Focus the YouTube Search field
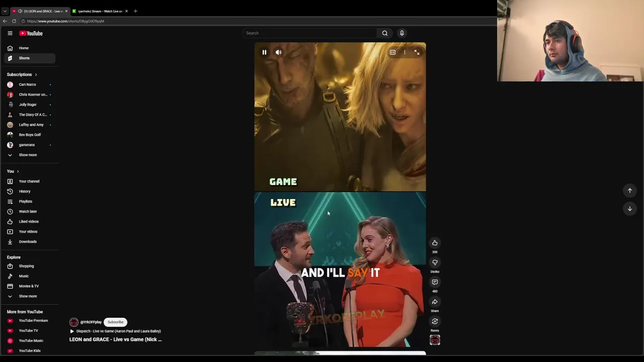This screenshot has width=644, height=362. coord(309,33)
